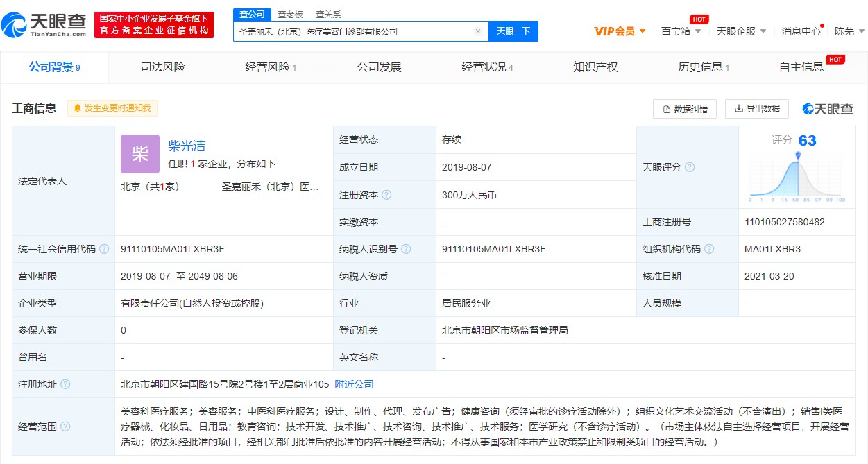868x464 pixels.
Task: Click the 导出数据 button
Action: (757, 109)
